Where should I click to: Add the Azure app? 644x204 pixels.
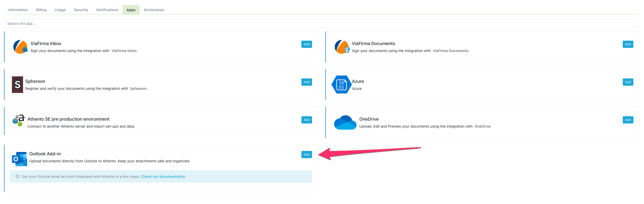(x=628, y=82)
